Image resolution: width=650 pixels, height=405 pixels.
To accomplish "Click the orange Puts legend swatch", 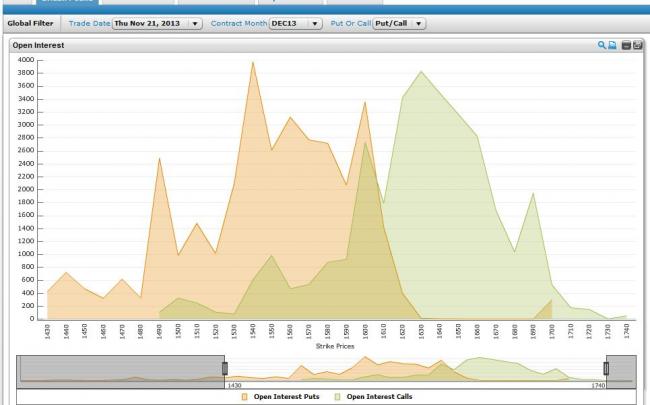I will [x=244, y=397].
